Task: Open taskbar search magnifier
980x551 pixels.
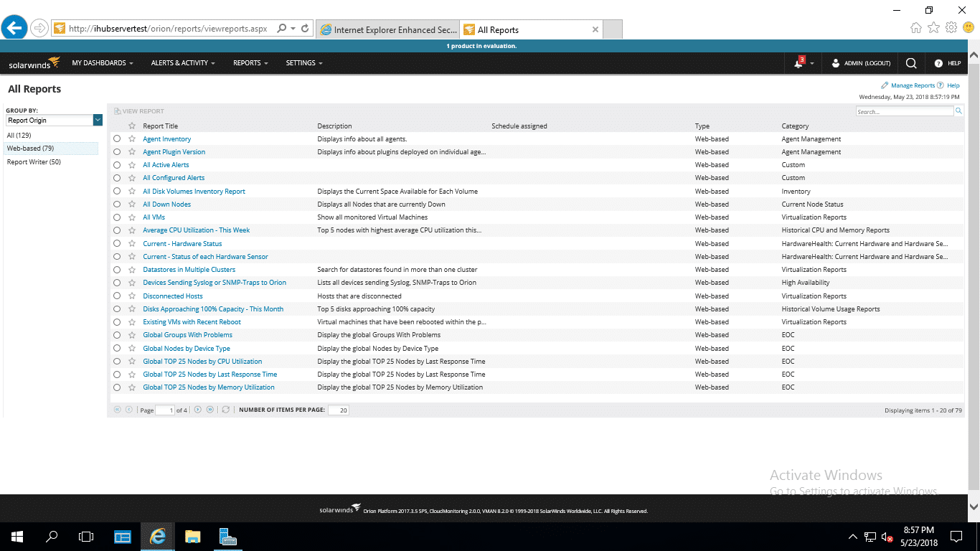Action: click(x=52, y=537)
